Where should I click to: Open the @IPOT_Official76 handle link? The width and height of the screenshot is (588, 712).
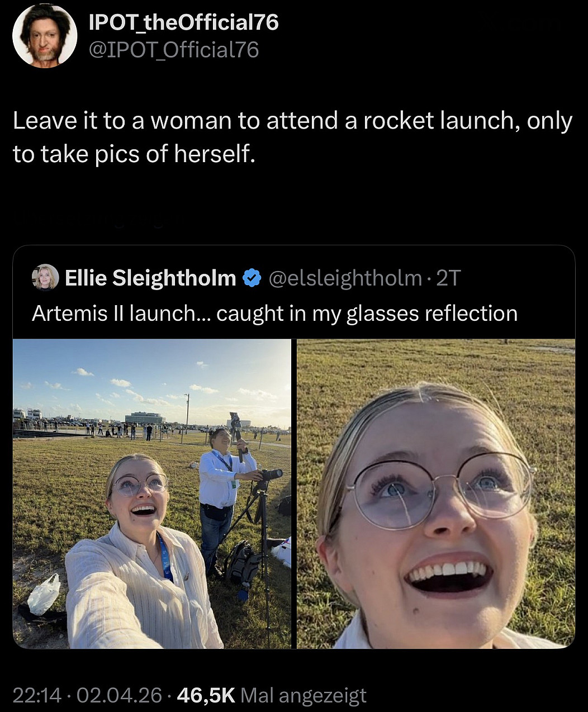tap(174, 50)
